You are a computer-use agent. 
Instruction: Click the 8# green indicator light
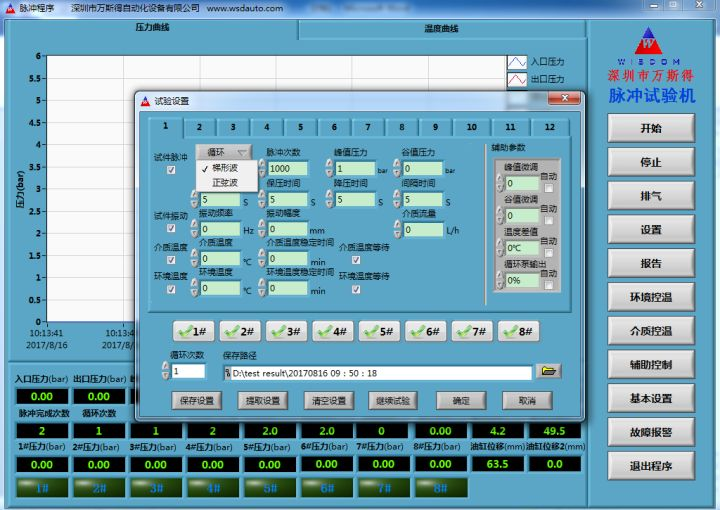coord(441,488)
